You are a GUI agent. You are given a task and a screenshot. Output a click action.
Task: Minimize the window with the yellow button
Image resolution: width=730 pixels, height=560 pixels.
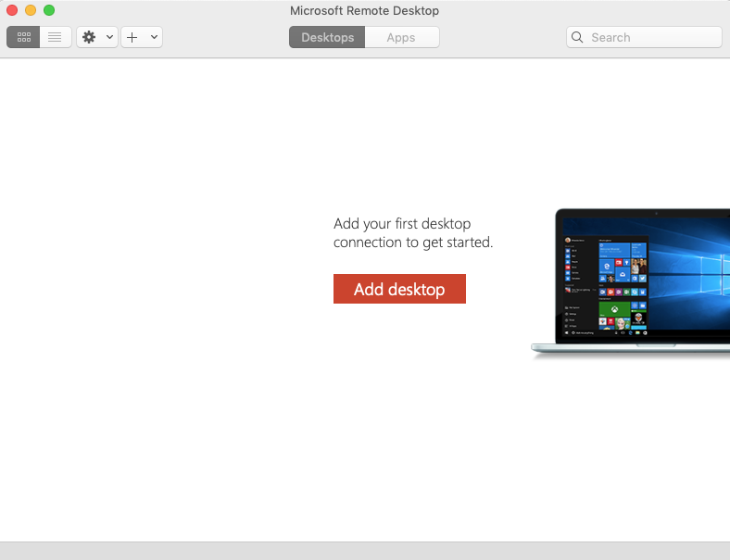(31, 10)
